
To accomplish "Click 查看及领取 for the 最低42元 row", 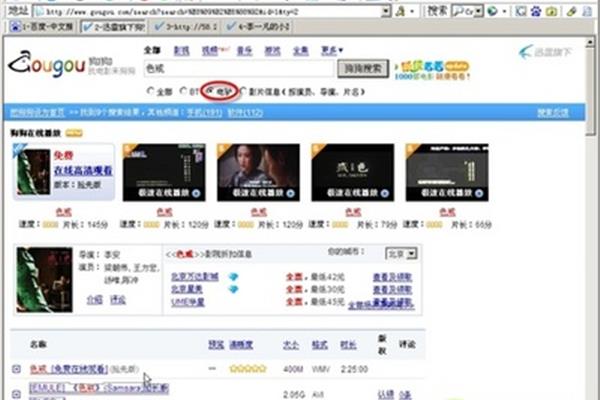I will [x=393, y=277].
